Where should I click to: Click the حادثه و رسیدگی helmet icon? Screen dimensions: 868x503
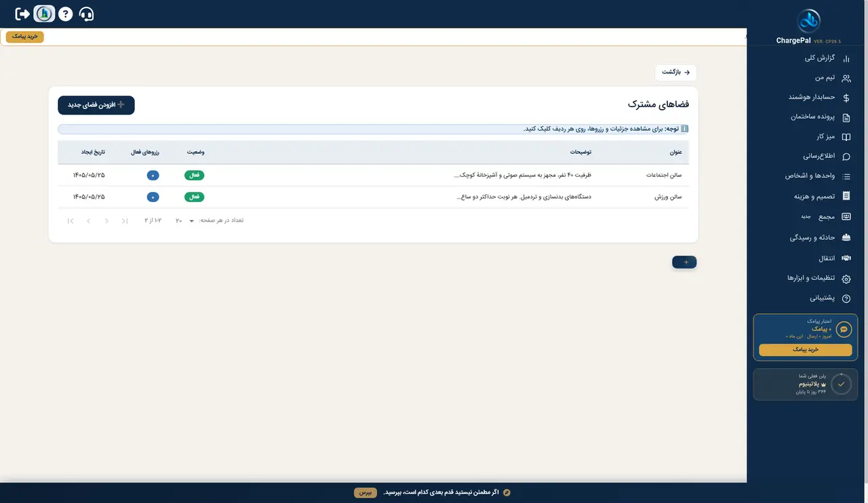pos(846,238)
